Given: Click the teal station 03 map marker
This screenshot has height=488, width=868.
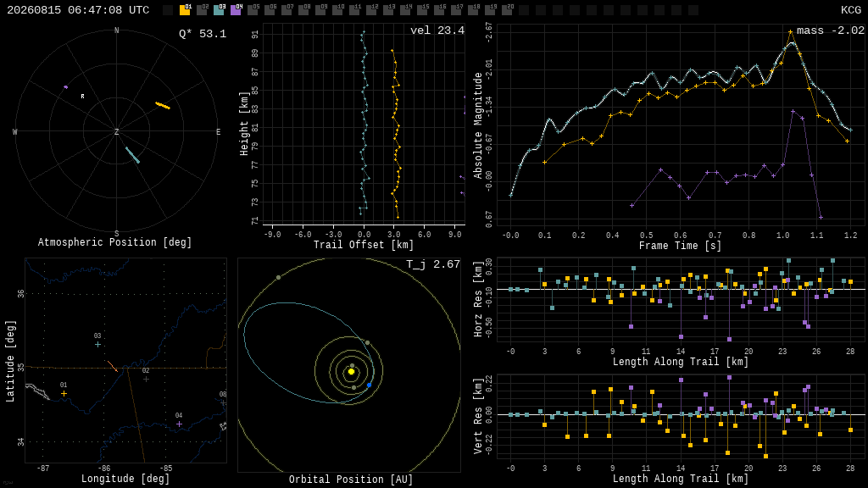Looking at the screenshot, I should point(98,345).
